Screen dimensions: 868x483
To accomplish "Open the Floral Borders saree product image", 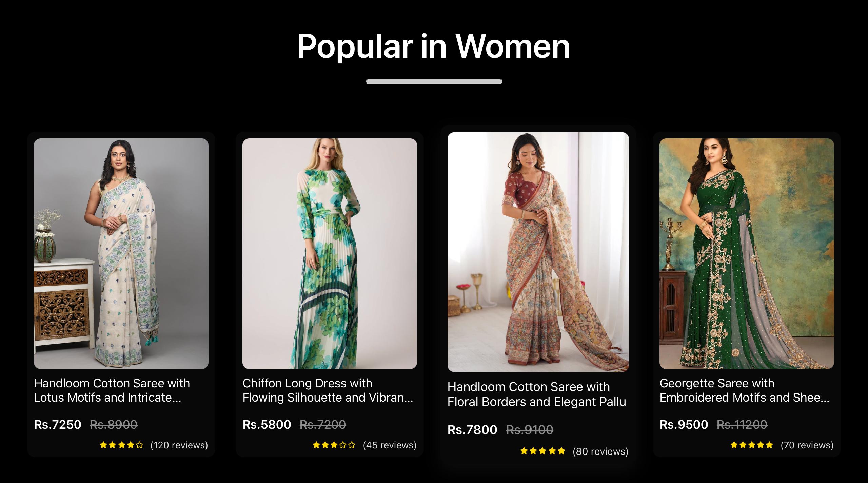I will click(x=538, y=252).
